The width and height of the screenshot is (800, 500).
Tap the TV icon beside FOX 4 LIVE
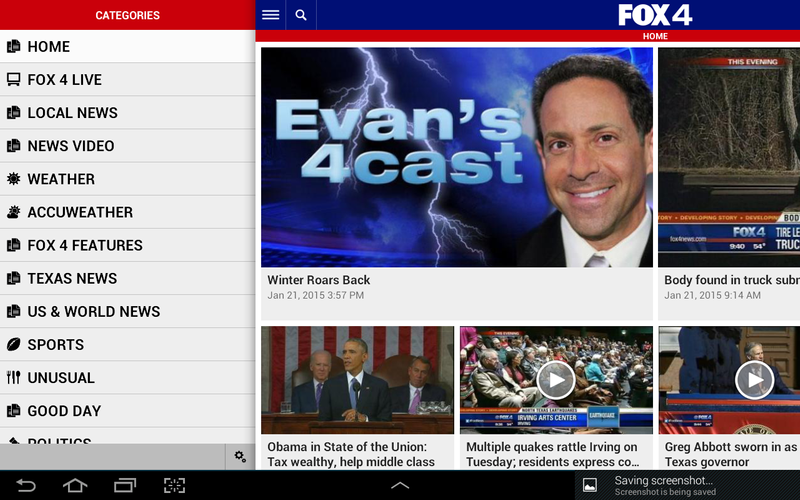[x=14, y=80]
